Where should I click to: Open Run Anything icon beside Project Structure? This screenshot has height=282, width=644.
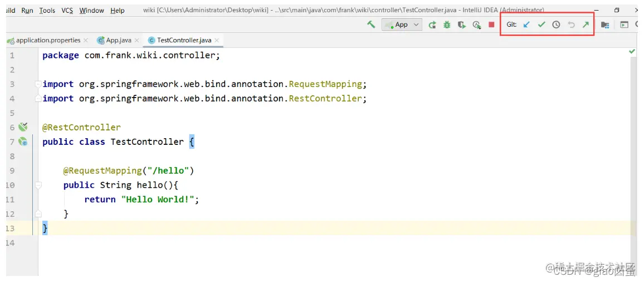pos(625,25)
